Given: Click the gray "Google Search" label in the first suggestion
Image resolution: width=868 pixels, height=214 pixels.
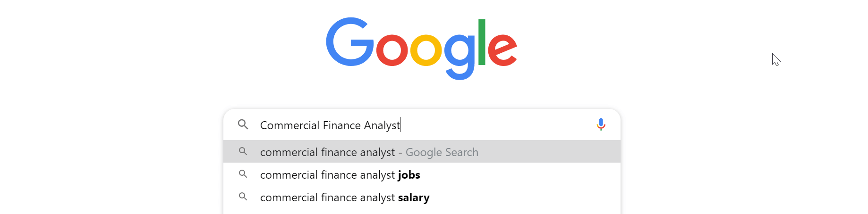Looking at the screenshot, I should tap(442, 152).
